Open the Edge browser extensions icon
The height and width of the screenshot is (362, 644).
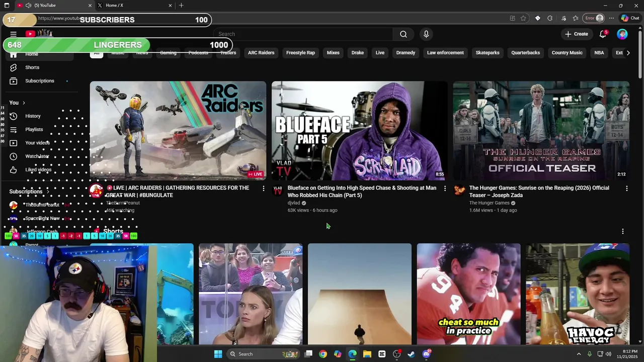pos(550,18)
